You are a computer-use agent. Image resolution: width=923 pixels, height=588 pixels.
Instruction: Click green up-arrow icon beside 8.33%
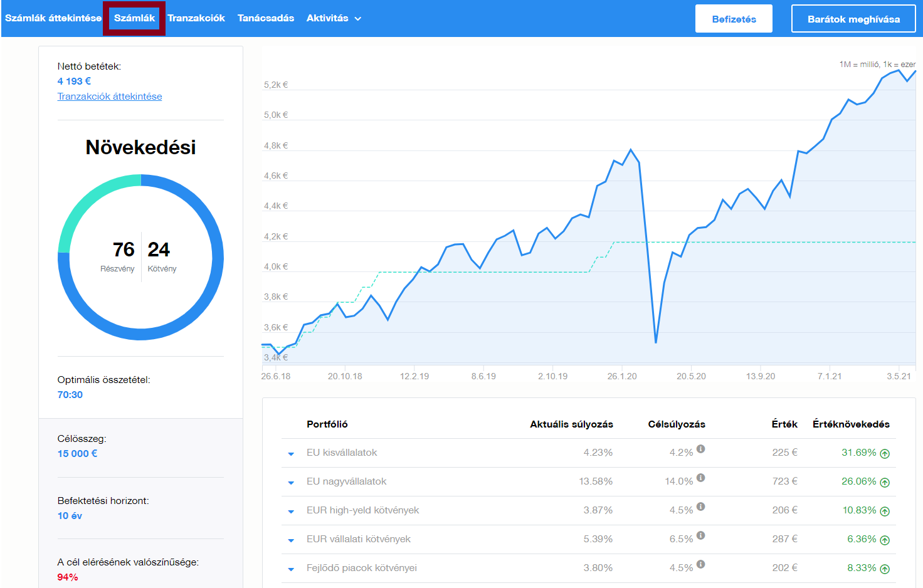885,569
